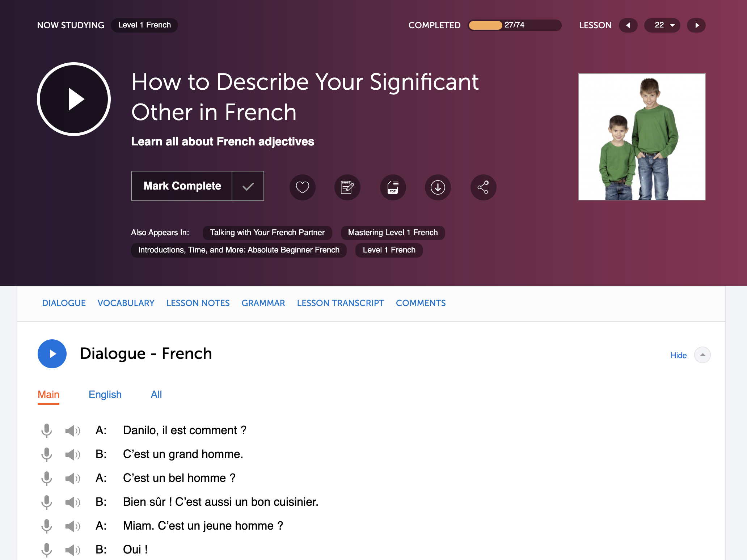Toggle the Mark Complete checkmark
Viewport: 747px width, 560px height.
coord(248,186)
